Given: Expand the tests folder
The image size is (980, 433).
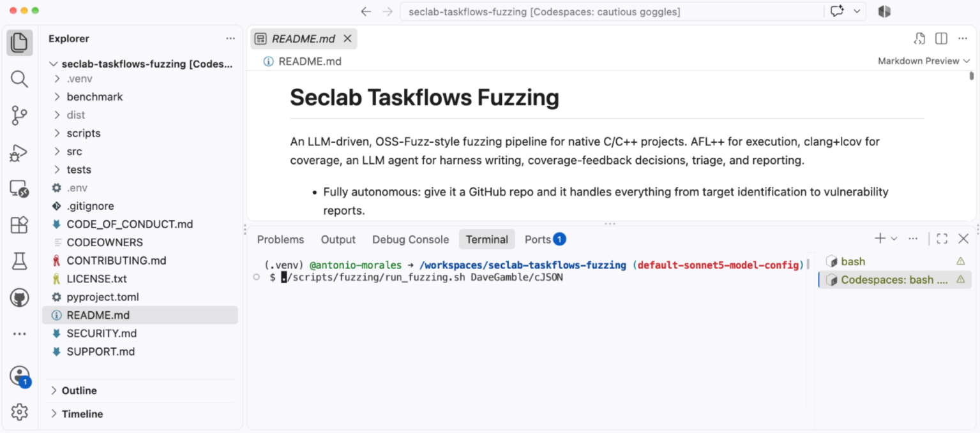Looking at the screenshot, I should 141,170.
